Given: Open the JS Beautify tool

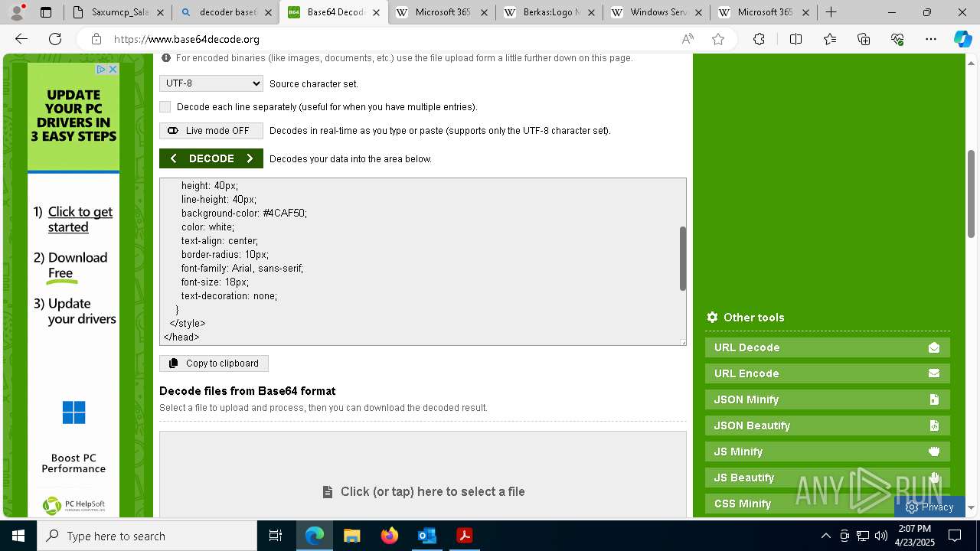Looking at the screenshot, I should point(828,478).
